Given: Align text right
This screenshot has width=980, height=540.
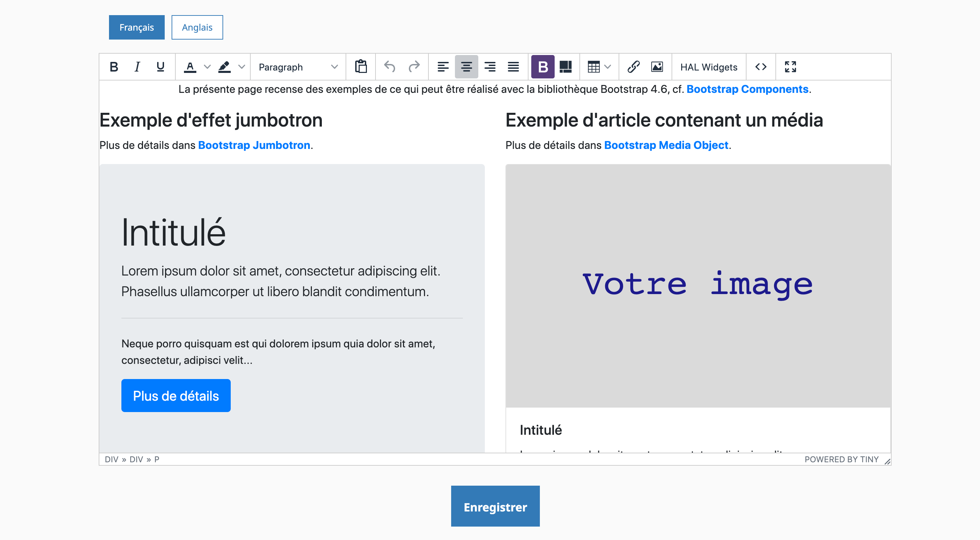Looking at the screenshot, I should (490, 67).
